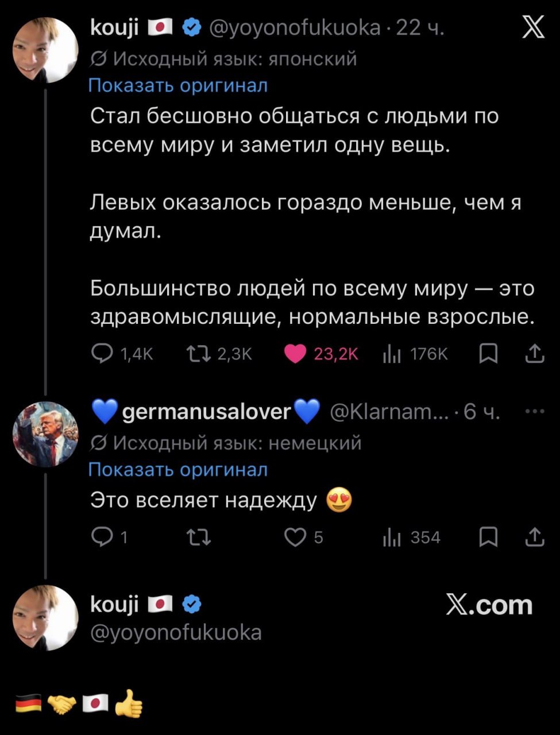Reply to germanusalover's comment
The height and width of the screenshot is (735, 560).
coord(102,537)
